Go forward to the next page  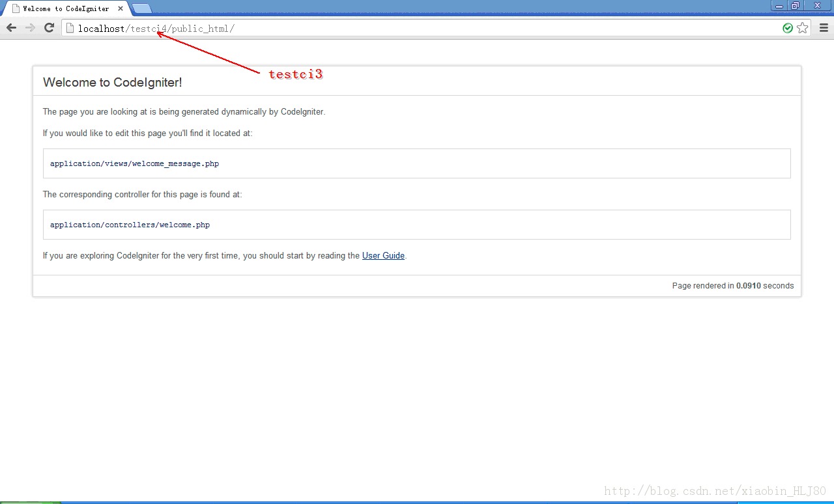[30, 28]
